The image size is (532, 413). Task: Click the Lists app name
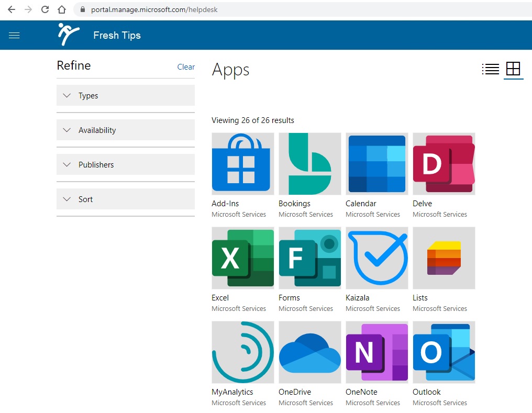[x=420, y=298]
